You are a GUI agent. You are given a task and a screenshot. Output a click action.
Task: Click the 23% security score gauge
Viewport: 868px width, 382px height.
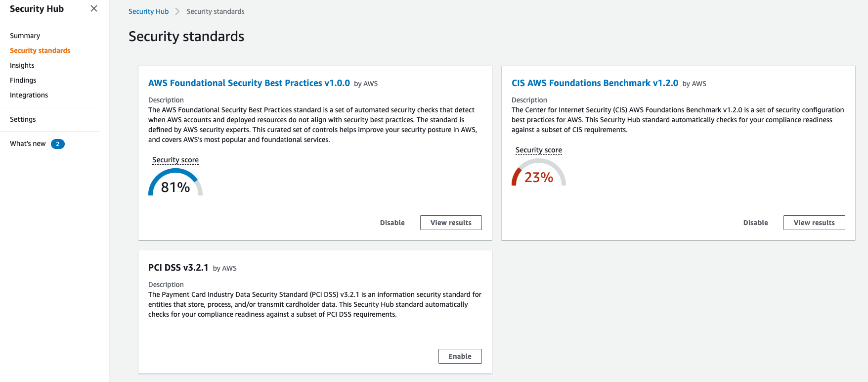539,174
